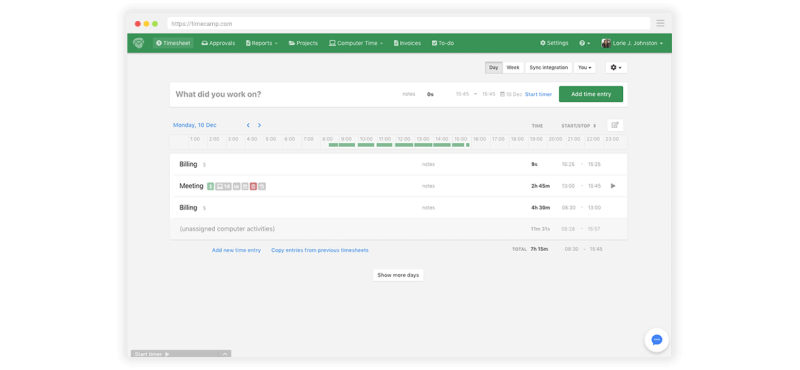Click the TimeCamp logo icon
The image size is (800, 370).
pos(138,43)
